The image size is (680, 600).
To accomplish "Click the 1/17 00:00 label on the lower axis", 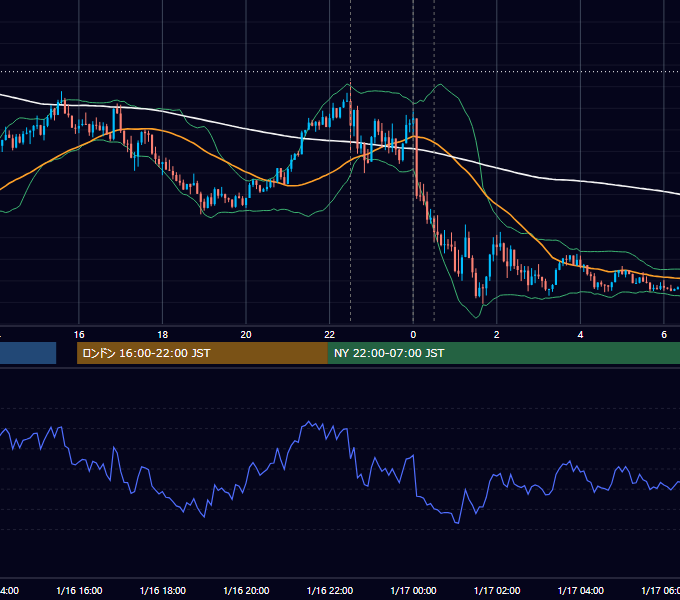I will point(413,590).
